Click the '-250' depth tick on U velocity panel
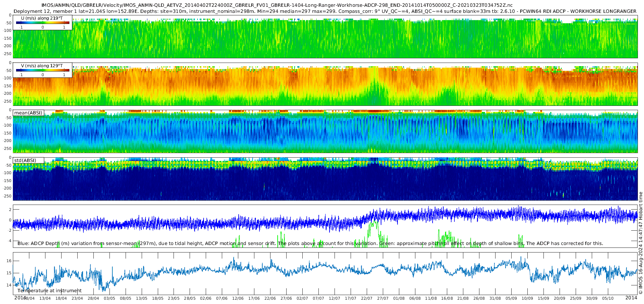 click(8, 54)
